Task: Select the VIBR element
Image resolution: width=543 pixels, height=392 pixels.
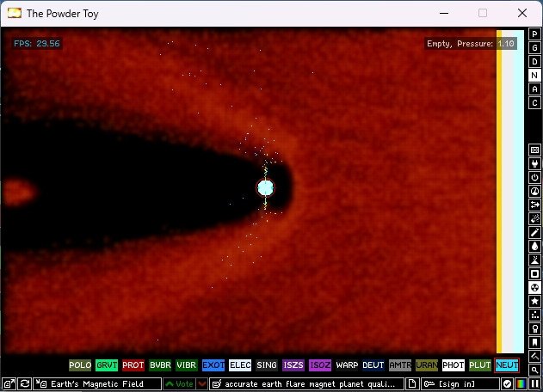Action: coord(187,365)
